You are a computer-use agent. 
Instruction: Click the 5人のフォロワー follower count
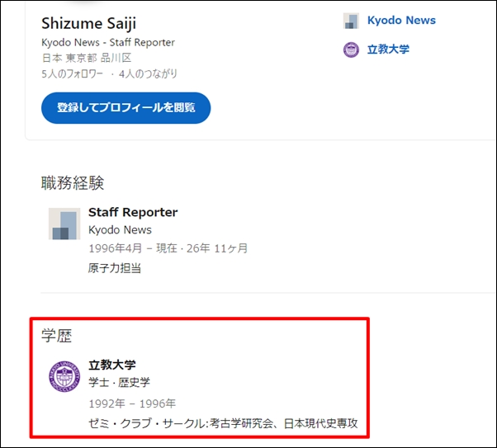(x=73, y=73)
